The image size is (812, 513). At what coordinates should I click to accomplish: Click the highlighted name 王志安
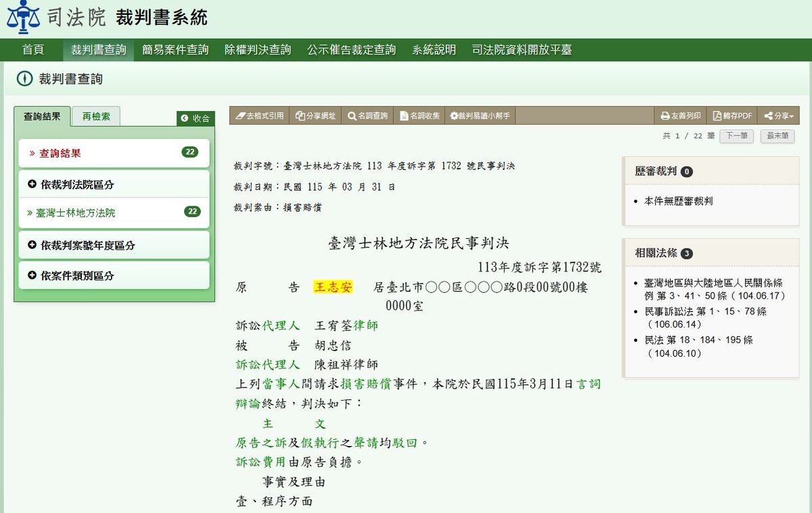point(333,288)
